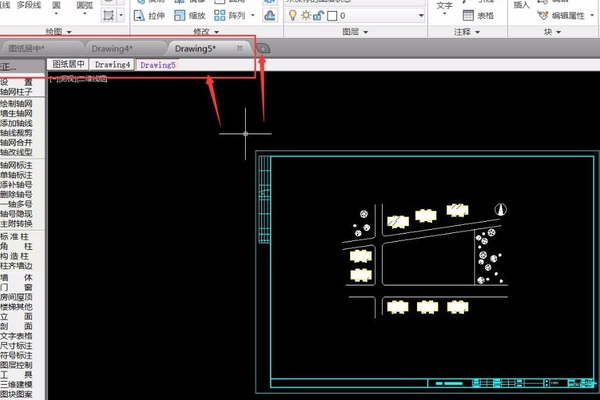
Task: Open the 楼梯其他 sidebar menu
Action: click(x=16, y=307)
